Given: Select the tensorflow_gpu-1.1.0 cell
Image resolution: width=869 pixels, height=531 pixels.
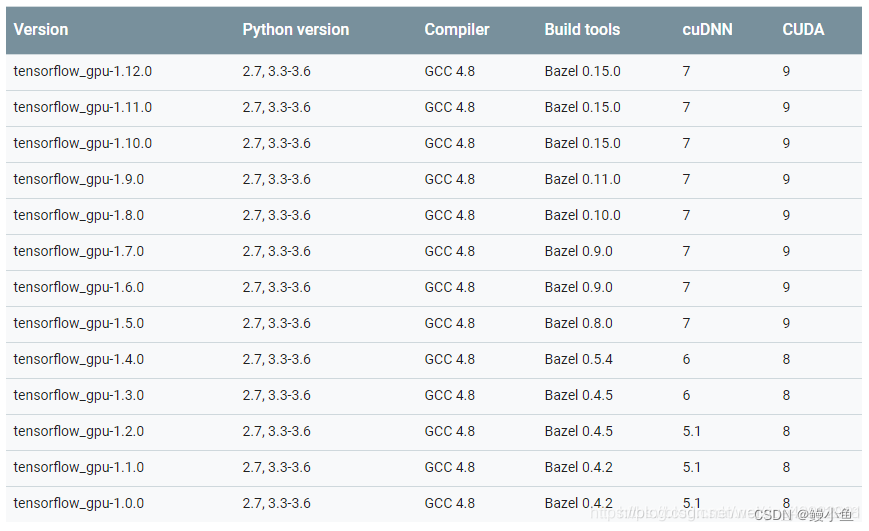Looking at the screenshot, I should (x=79, y=468).
